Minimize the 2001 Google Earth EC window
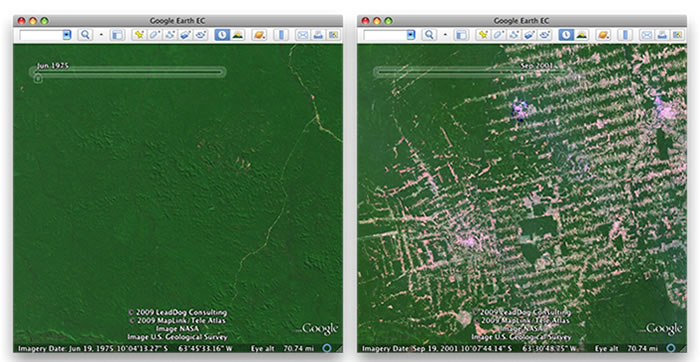 377,21
